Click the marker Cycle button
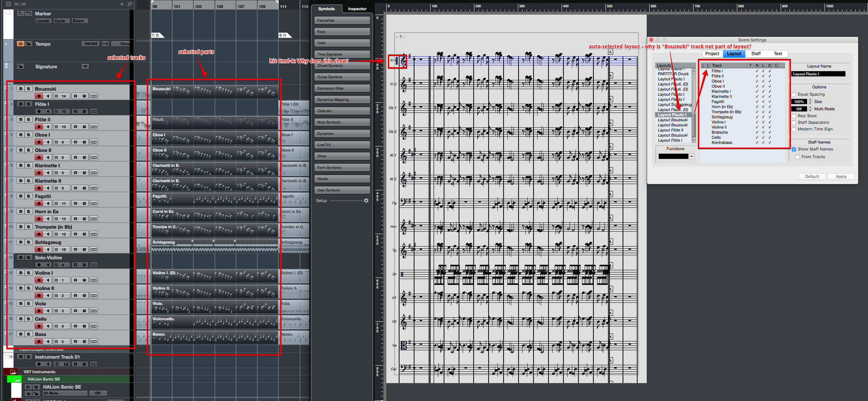This screenshot has height=401, width=868. (60, 21)
